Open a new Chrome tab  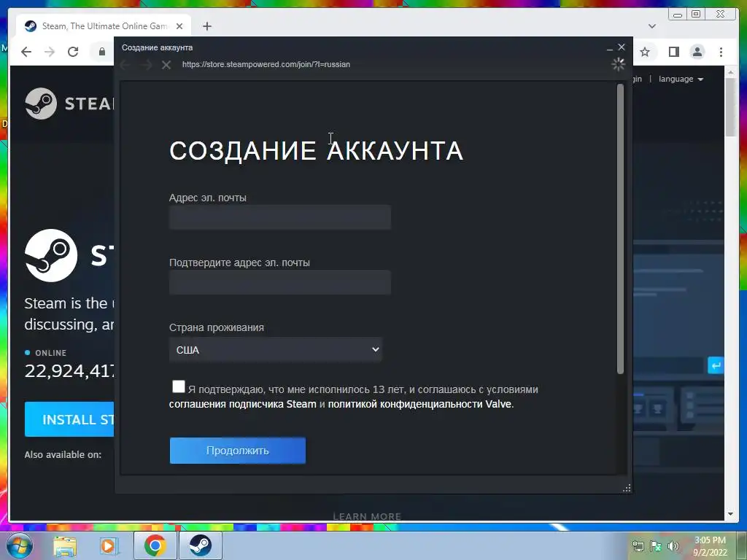(206, 26)
